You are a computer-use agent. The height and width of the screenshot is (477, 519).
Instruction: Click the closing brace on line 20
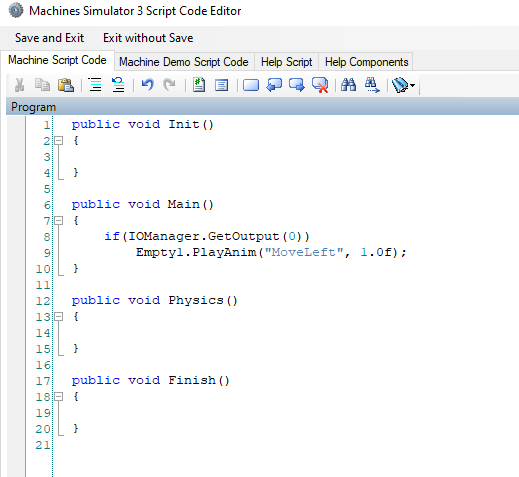point(76,428)
